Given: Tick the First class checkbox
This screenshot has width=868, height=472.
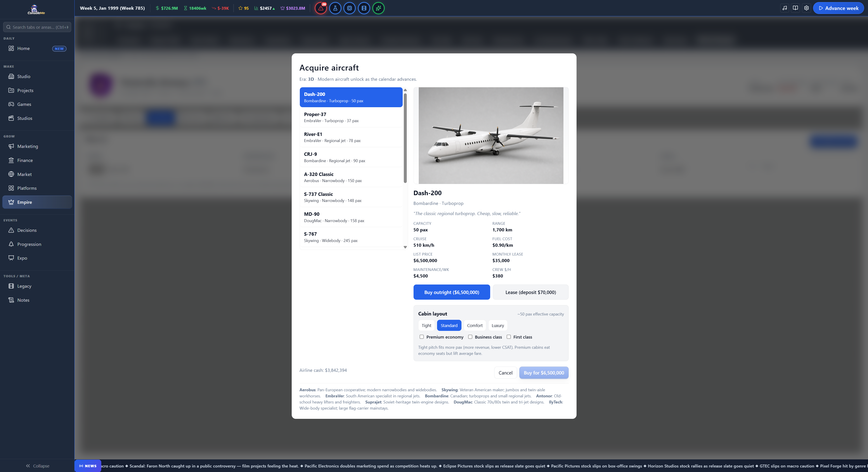Looking at the screenshot, I should click(x=509, y=337).
